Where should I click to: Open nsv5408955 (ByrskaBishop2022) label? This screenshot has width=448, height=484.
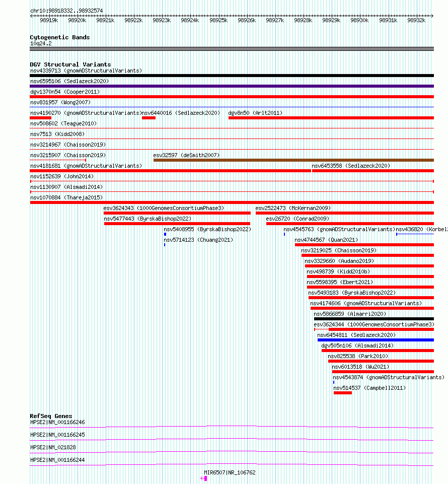(x=207, y=229)
